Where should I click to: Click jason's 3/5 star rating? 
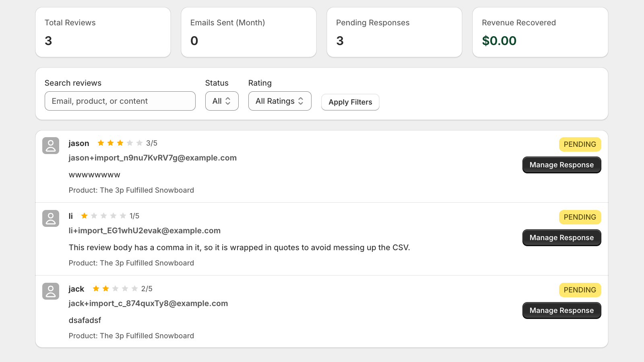click(x=127, y=143)
